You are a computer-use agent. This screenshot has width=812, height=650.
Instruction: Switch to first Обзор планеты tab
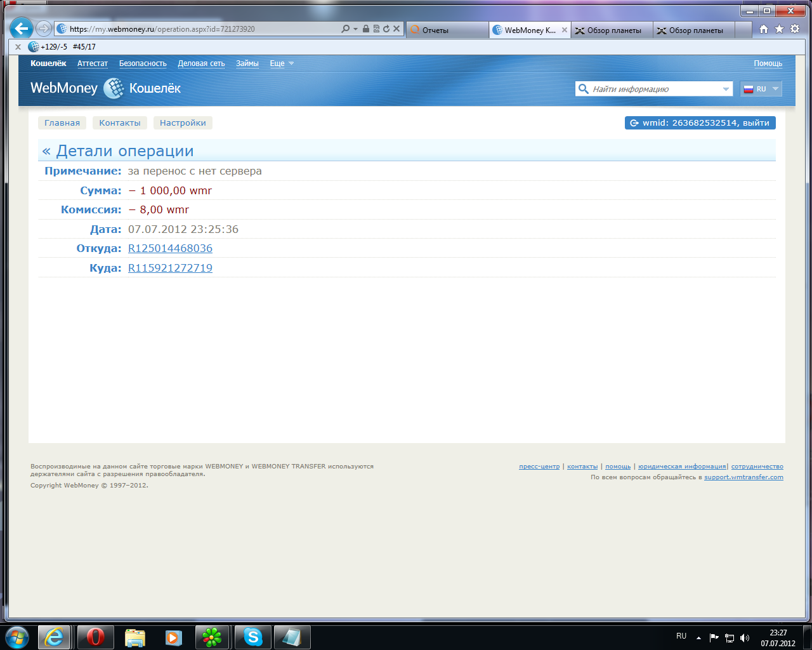612,30
